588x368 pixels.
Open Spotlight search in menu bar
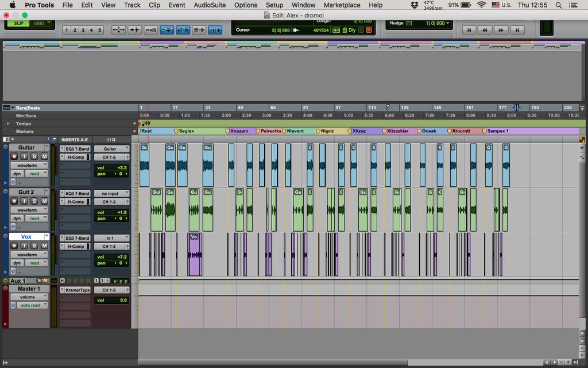558,5
